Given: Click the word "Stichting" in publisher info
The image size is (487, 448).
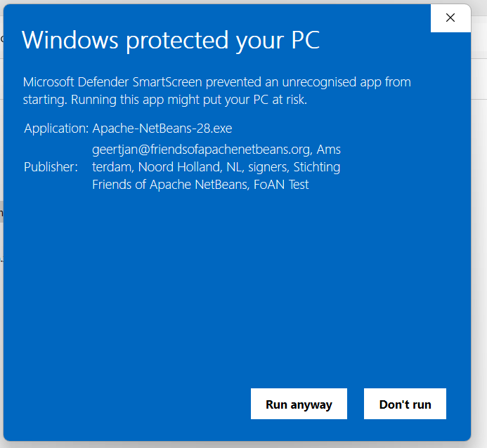Looking at the screenshot, I should tap(317, 167).
